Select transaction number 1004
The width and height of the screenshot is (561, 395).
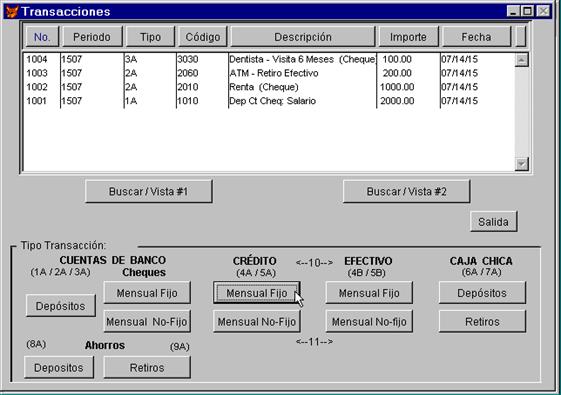click(x=37, y=59)
